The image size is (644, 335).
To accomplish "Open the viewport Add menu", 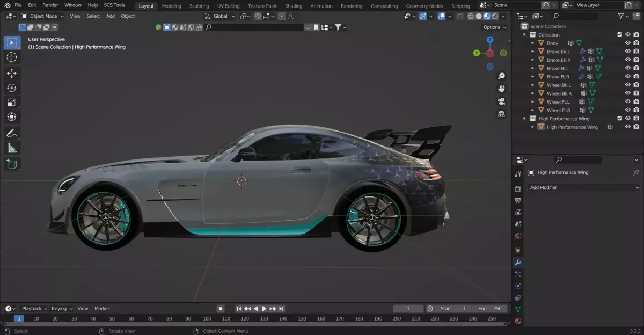I will (111, 16).
